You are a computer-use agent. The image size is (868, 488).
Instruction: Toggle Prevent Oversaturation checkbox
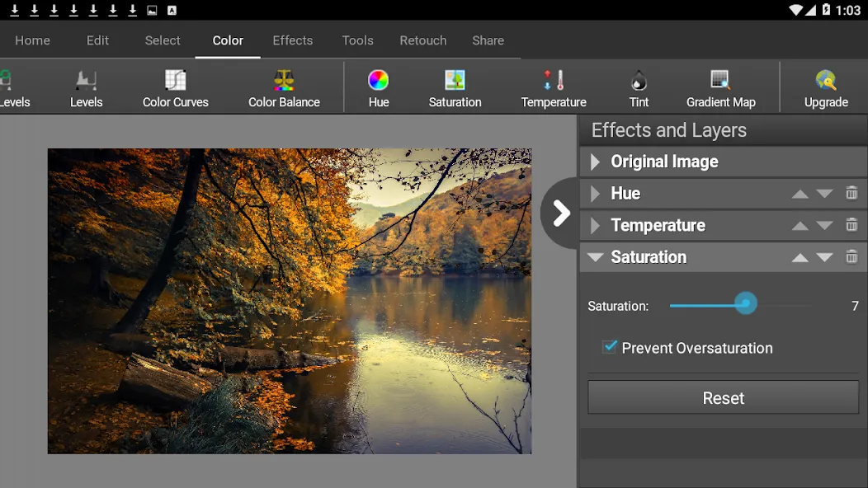pyautogui.click(x=610, y=347)
